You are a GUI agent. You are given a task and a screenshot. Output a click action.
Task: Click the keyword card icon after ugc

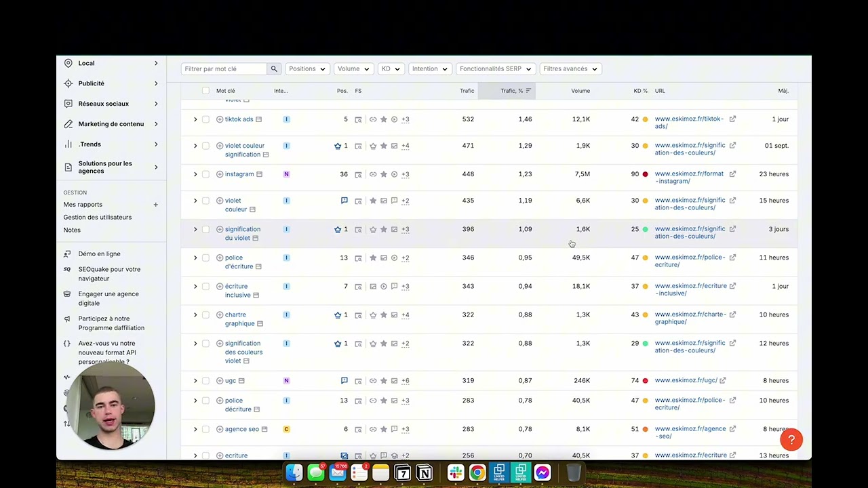coord(241,381)
